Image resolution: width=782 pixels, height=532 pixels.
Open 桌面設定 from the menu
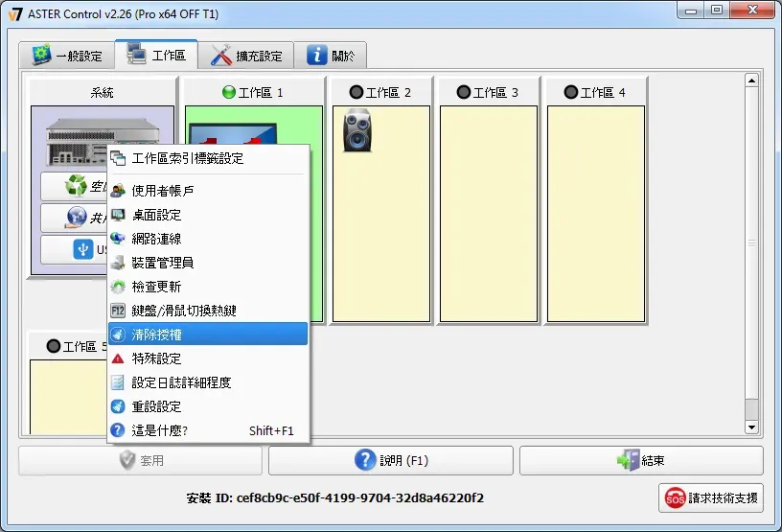[x=208, y=215]
